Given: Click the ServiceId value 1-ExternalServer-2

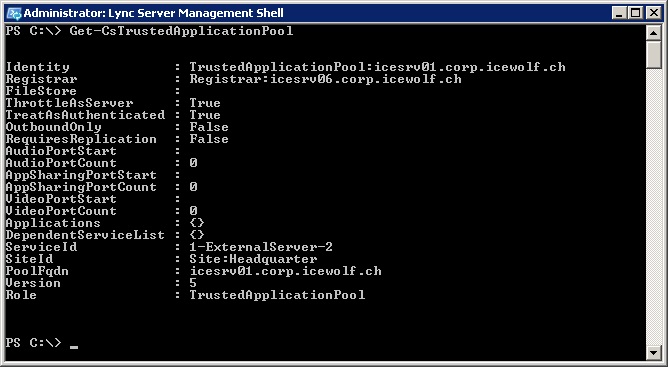Looking at the screenshot, I should pyautogui.click(x=261, y=247).
